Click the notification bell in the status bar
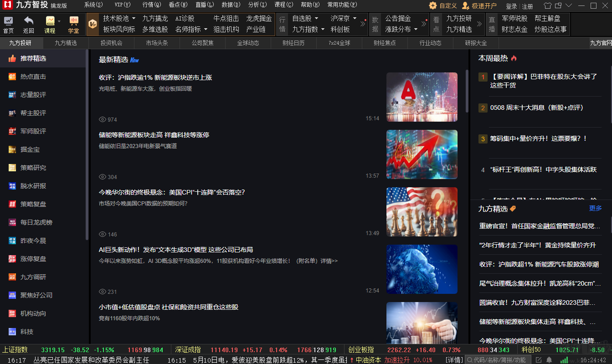This screenshot has height=364, width=612. 549,359
